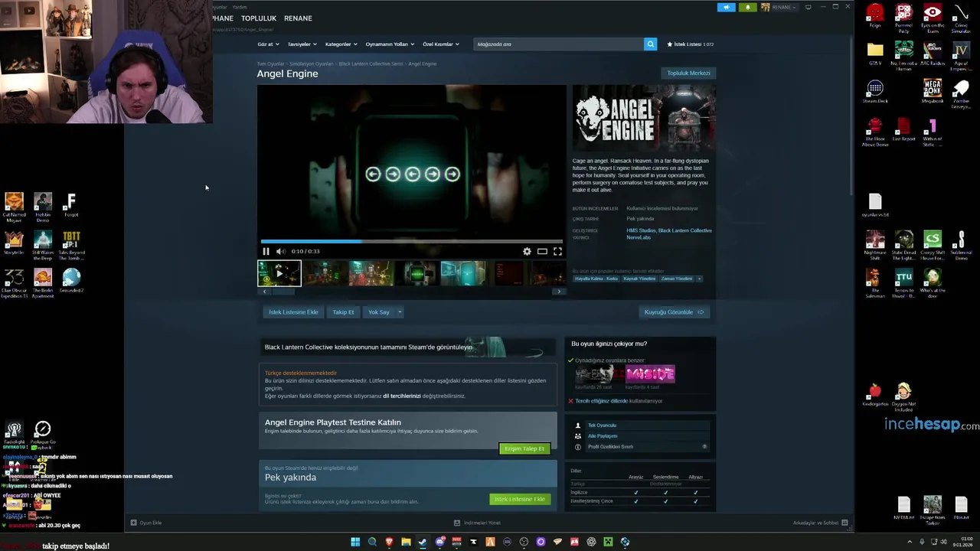Image resolution: width=980 pixels, height=551 pixels.
Task: Open Steam from the taskbar
Action: pyautogui.click(x=423, y=542)
